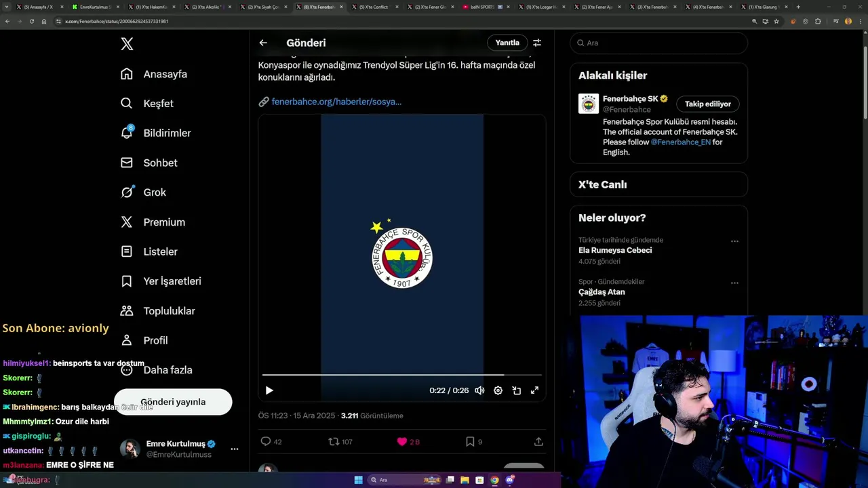Open Profil page

pos(144,340)
